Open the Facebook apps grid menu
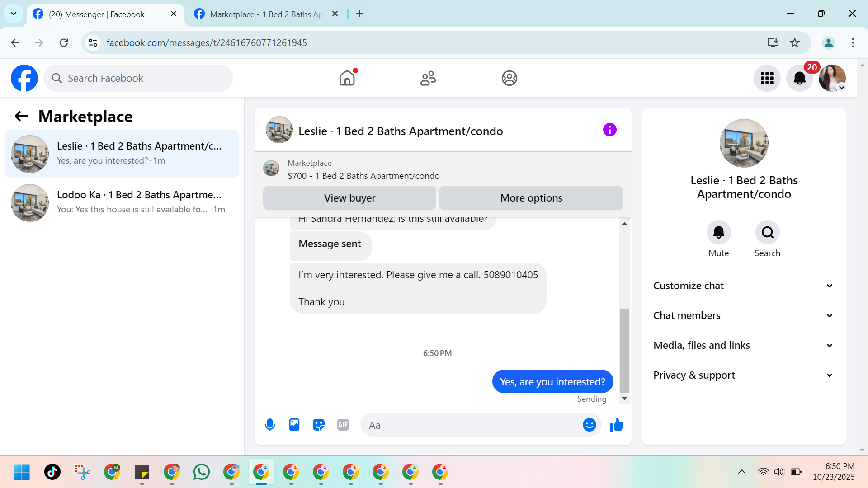The width and height of the screenshot is (868, 488). click(x=767, y=78)
